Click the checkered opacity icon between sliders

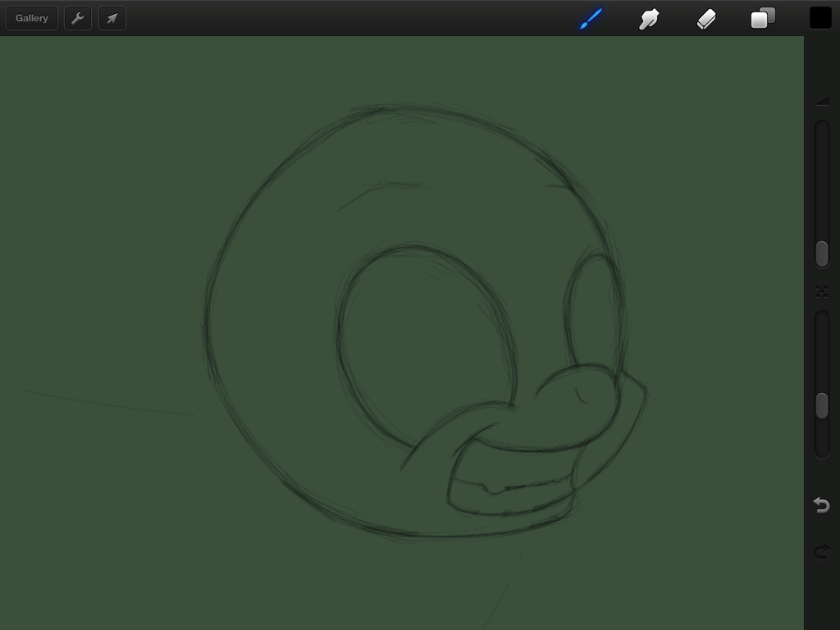point(821,291)
